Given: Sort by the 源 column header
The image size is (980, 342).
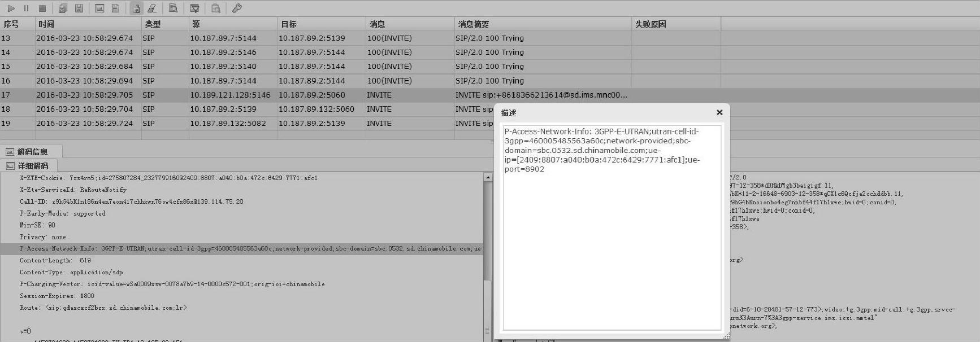Looking at the screenshot, I should [233, 24].
